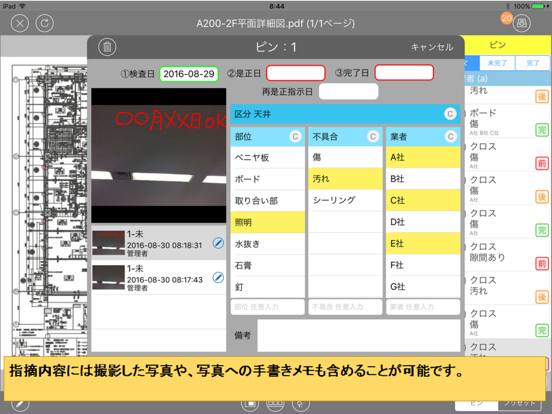Clear 部位 column with C icon

(x=295, y=136)
